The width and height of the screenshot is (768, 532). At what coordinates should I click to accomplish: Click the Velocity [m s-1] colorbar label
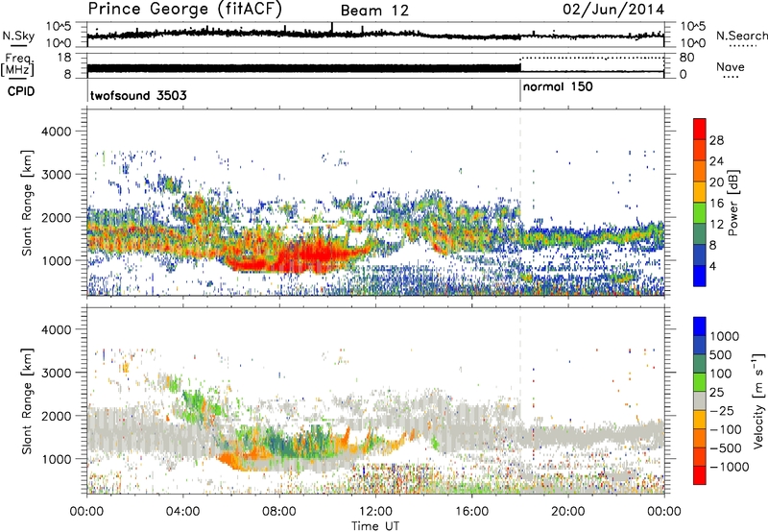pos(758,401)
